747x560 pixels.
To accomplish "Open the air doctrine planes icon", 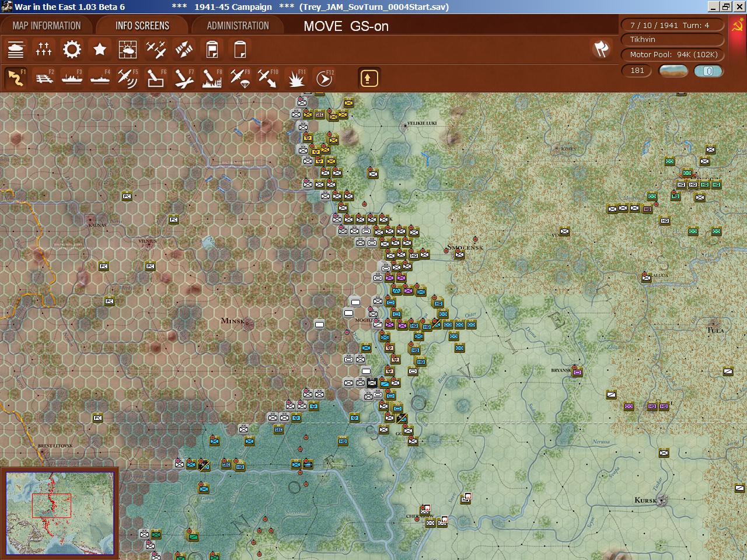I will [156, 50].
